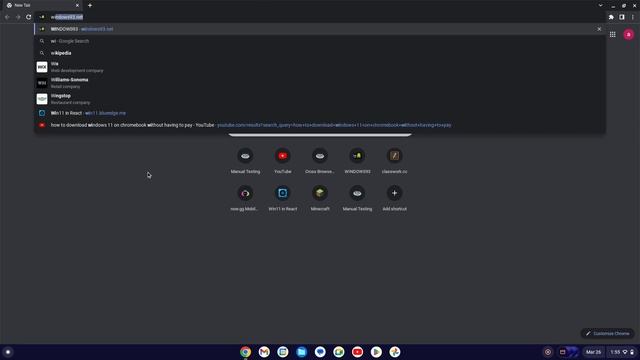Open the Minecraft shortcut tile
Viewport: 640px width, 360px height.
(320, 198)
